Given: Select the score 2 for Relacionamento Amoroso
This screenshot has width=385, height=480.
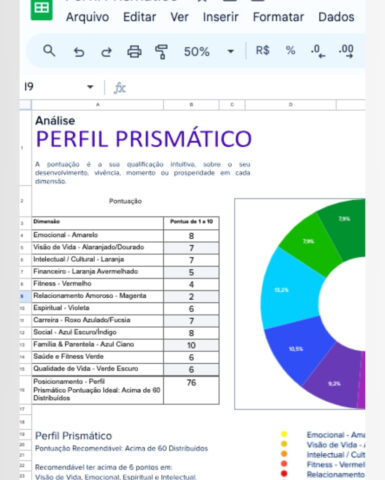Looking at the screenshot, I should click(x=191, y=296).
